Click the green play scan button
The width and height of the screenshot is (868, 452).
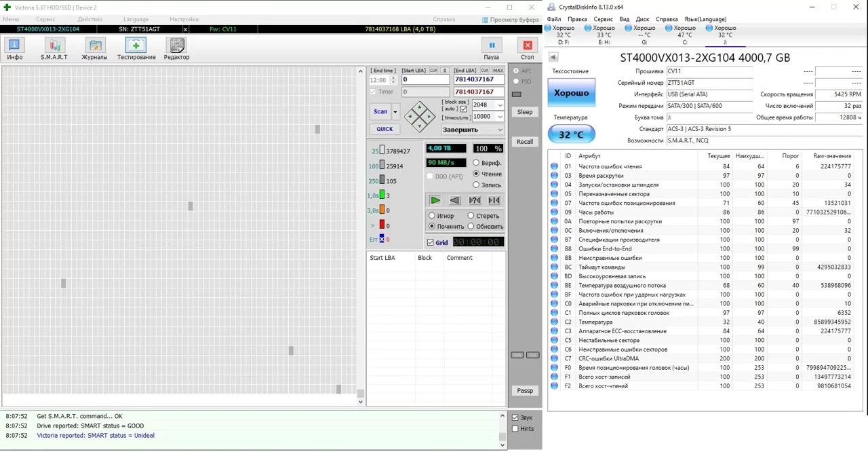click(x=435, y=200)
